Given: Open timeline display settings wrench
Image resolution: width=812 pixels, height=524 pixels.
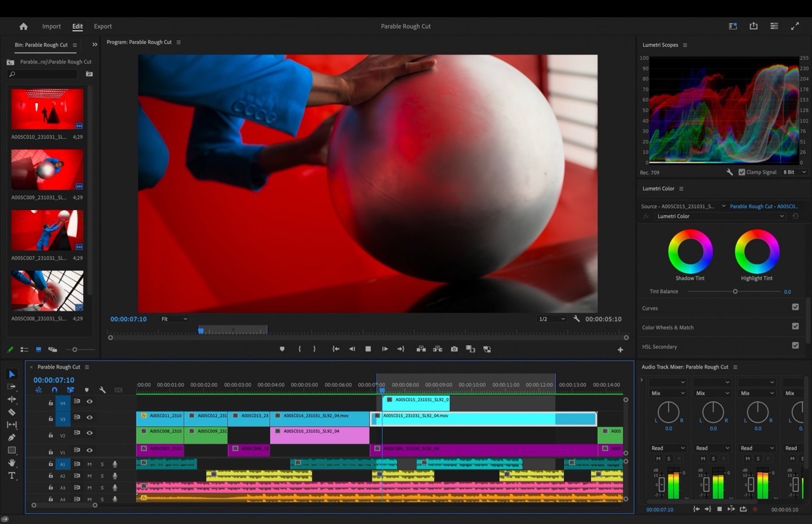Looking at the screenshot, I should [102, 390].
